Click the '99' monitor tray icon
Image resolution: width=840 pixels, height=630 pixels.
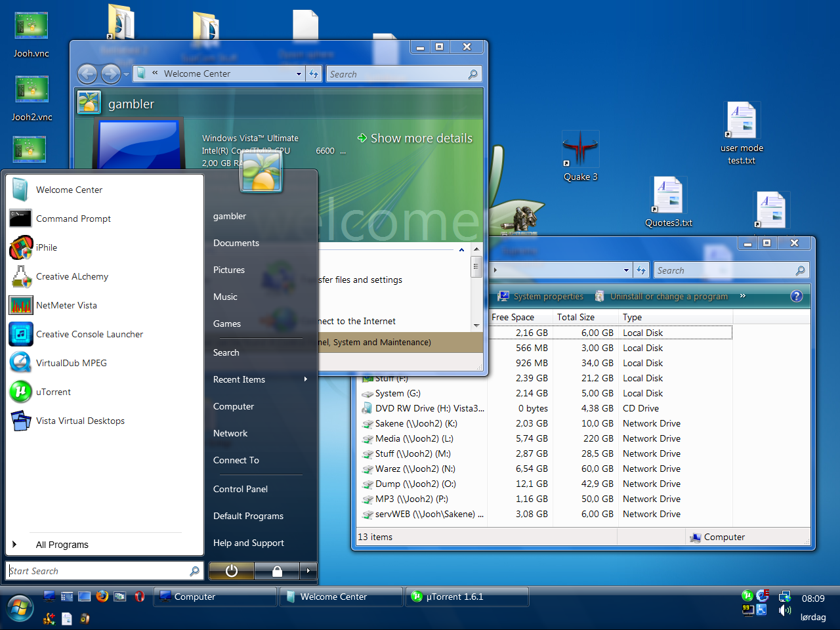[747, 610]
